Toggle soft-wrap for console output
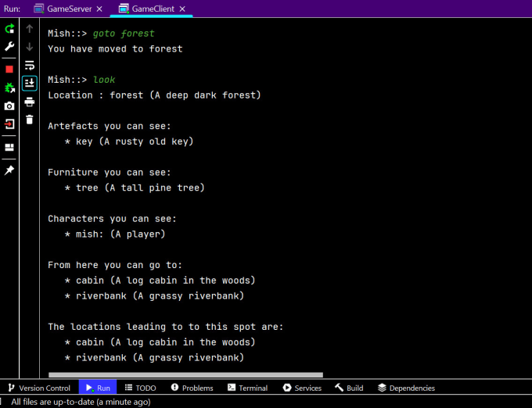 tap(30, 65)
